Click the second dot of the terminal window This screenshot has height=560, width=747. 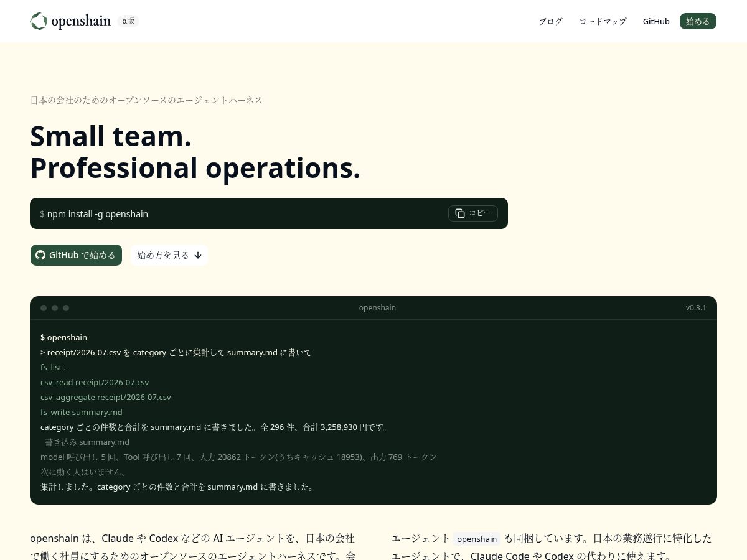(x=55, y=308)
